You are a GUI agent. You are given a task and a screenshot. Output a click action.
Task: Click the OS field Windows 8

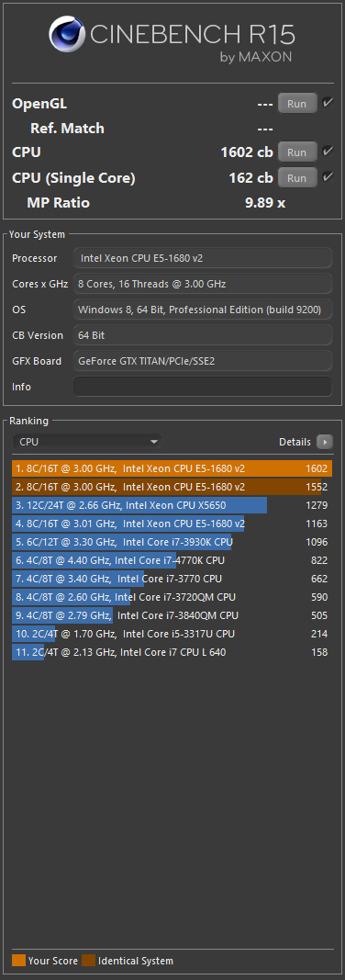203,310
